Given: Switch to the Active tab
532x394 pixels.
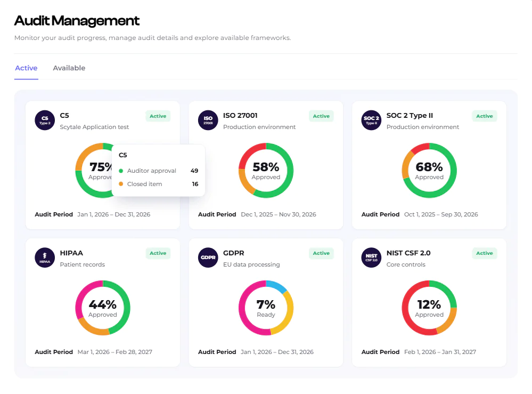Looking at the screenshot, I should pos(26,68).
